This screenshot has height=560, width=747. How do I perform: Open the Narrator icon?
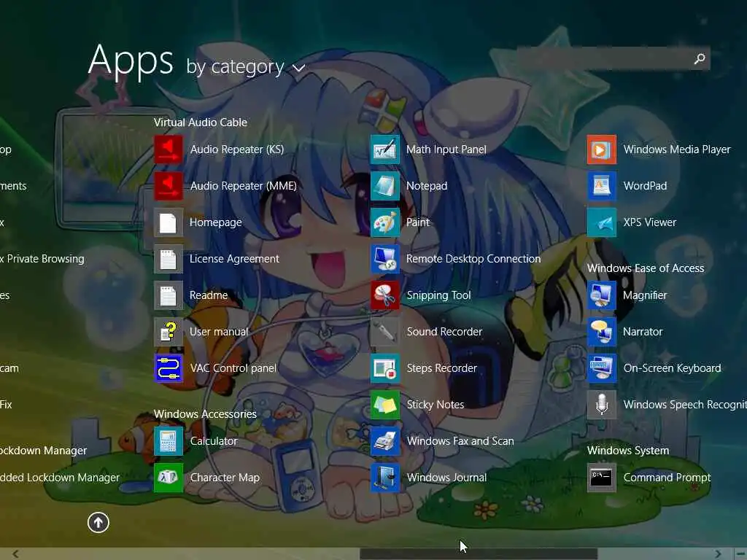[x=602, y=332]
